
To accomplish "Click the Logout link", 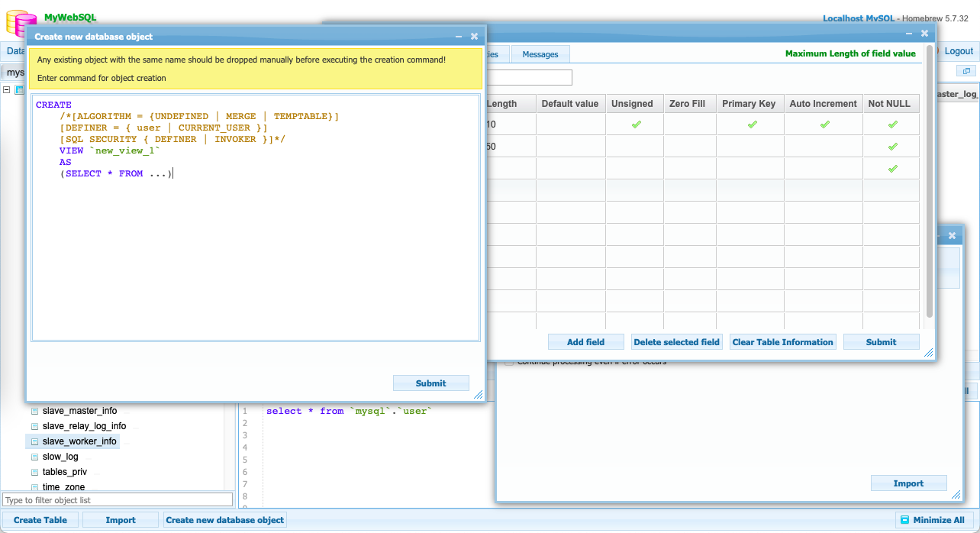I will [959, 51].
